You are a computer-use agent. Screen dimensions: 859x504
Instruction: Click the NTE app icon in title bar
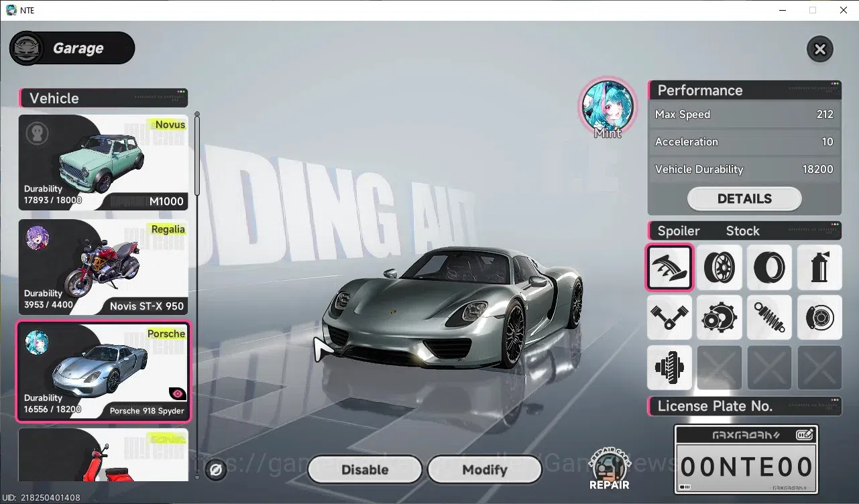coord(11,10)
